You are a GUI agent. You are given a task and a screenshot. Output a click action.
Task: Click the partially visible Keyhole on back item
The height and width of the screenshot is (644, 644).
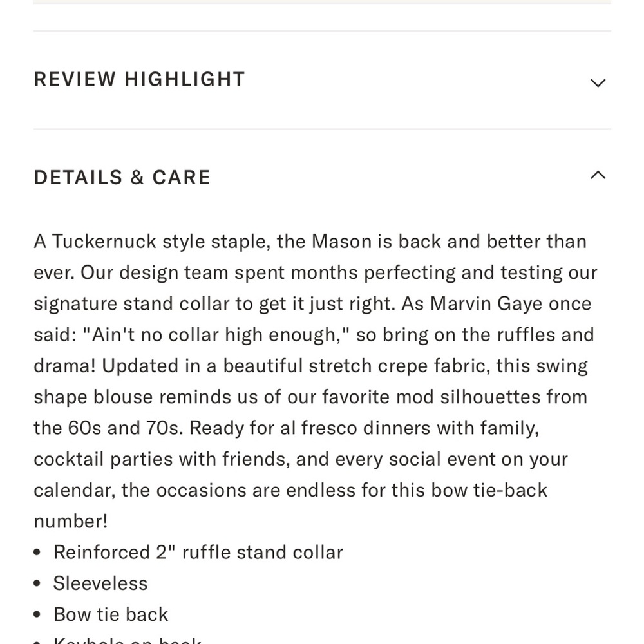coord(128,640)
